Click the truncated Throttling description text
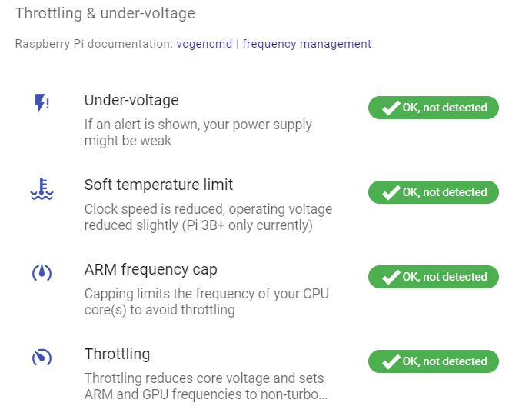The width and height of the screenshot is (532, 416). [205, 386]
